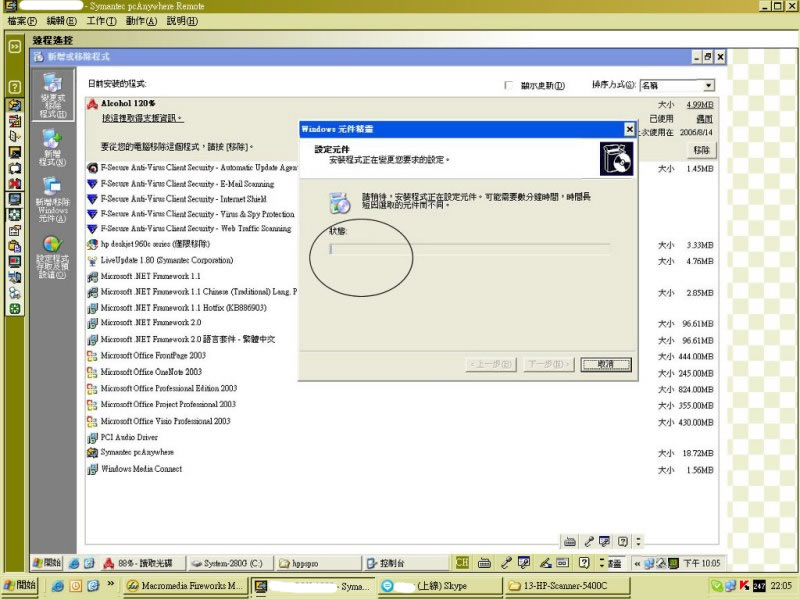Open remote taskbar 控制台 Control Panel item
This screenshot has height=600, width=800.
(405, 563)
